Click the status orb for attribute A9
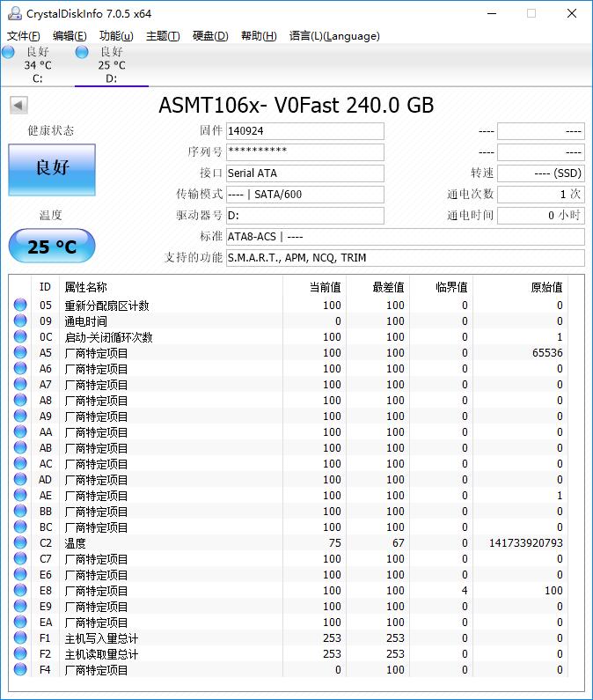The height and width of the screenshot is (700, 593). (20, 416)
